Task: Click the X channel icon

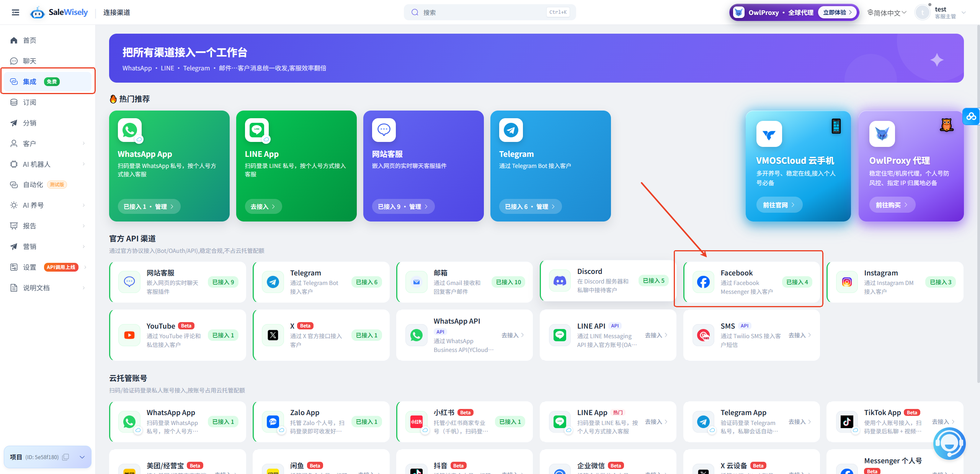Action: tap(273, 336)
